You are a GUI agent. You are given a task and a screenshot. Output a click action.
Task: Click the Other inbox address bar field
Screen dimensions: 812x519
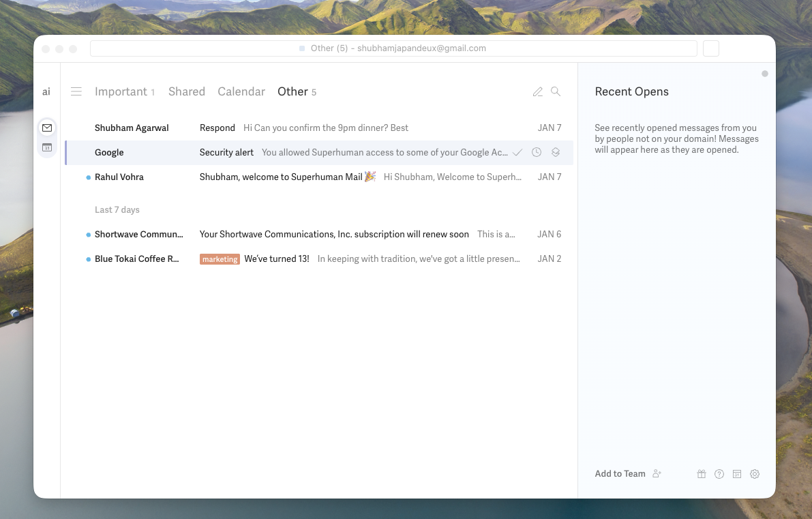393,48
